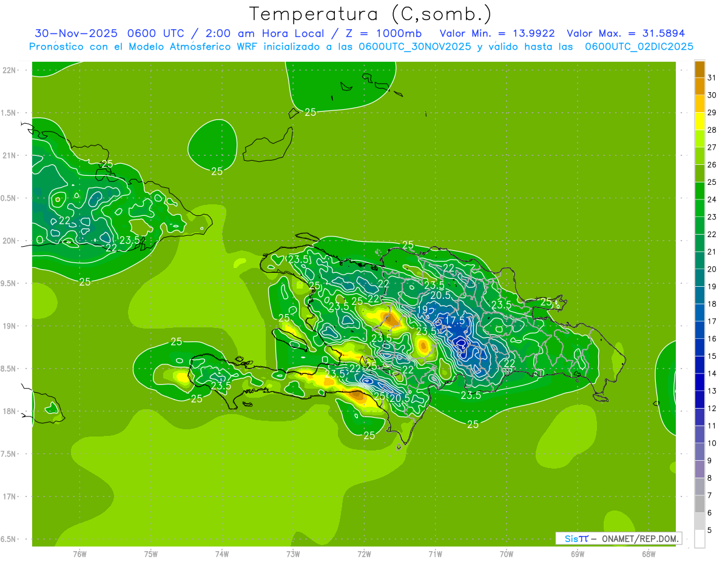Click color scale label '31'
This screenshot has height=562, width=728.
point(712,78)
